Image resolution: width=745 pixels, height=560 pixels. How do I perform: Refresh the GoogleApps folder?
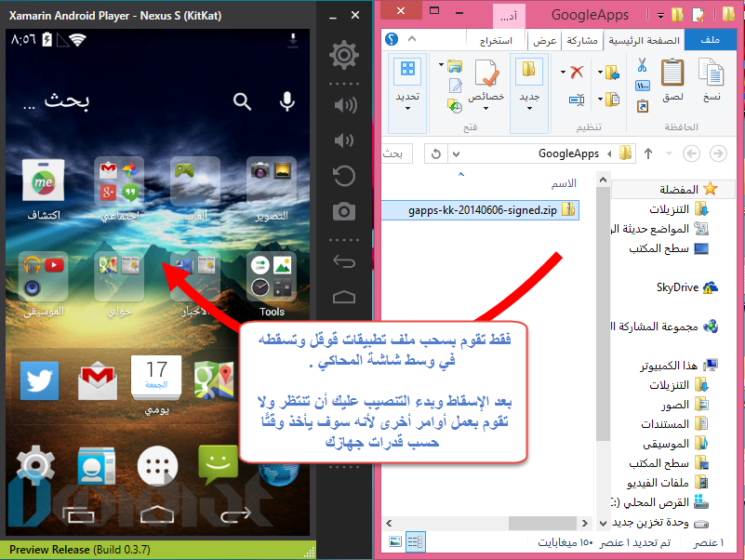click(x=435, y=153)
